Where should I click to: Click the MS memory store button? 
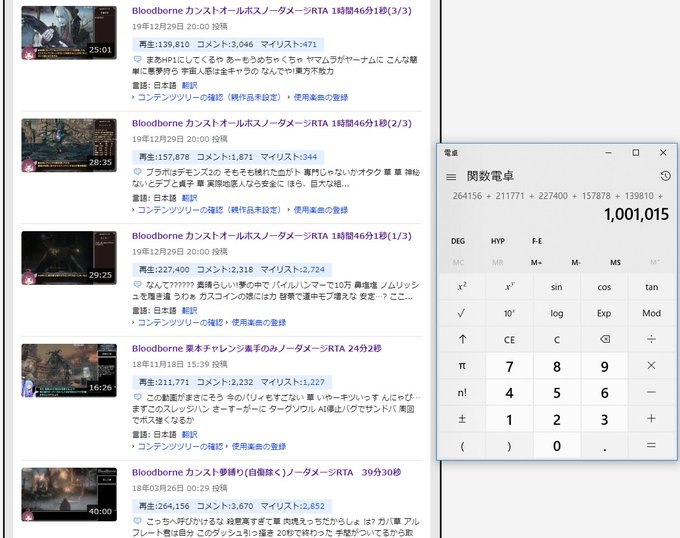pyautogui.click(x=615, y=262)
